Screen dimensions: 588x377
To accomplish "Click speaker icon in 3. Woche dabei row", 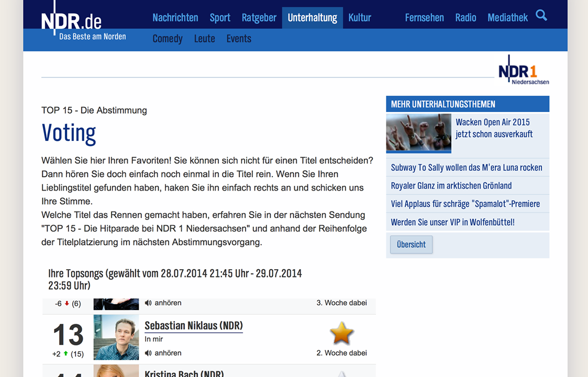I will (148, 303).
